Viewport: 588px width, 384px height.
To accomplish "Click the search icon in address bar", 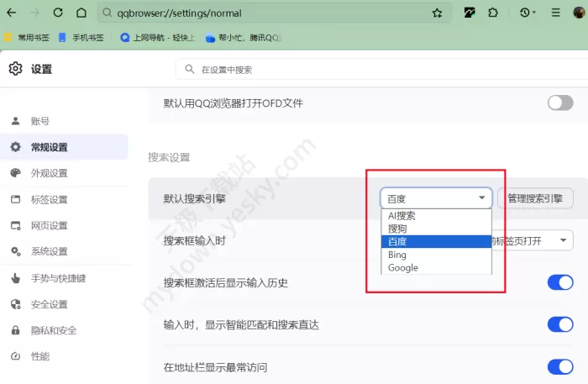I will [x=107, y=13].
